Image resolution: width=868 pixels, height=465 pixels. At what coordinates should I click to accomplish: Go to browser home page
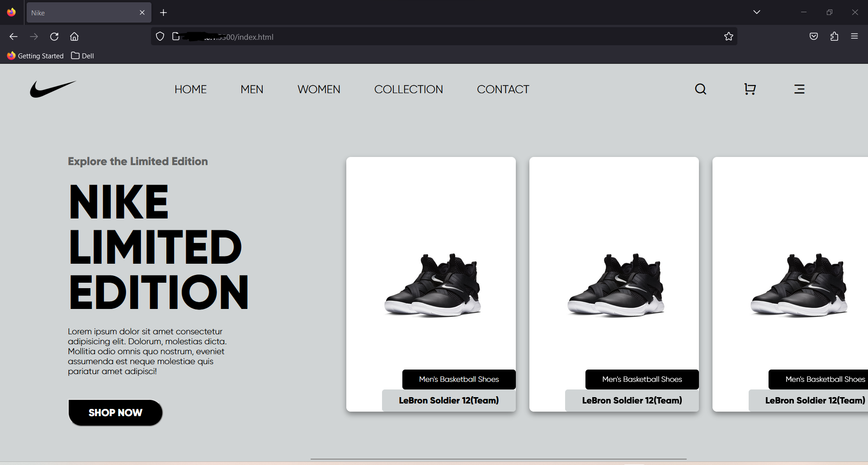coord(75,37)
